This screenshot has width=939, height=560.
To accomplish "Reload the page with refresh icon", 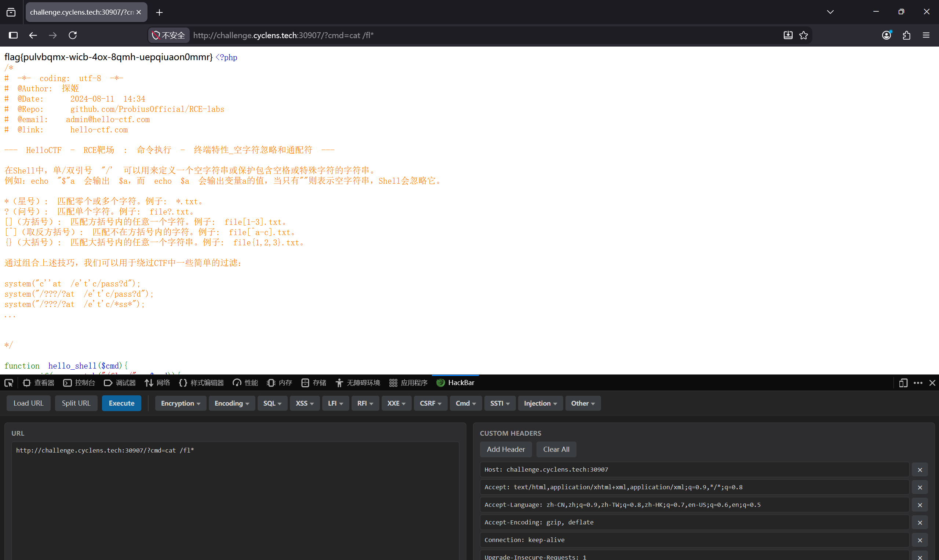I will click(x=73, y=35).
